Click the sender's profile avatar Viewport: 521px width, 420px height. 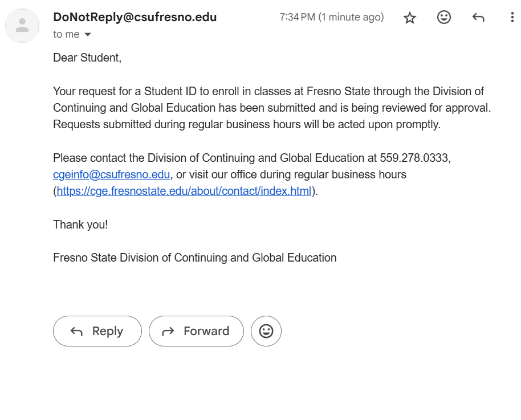click(x=22, y=26)
